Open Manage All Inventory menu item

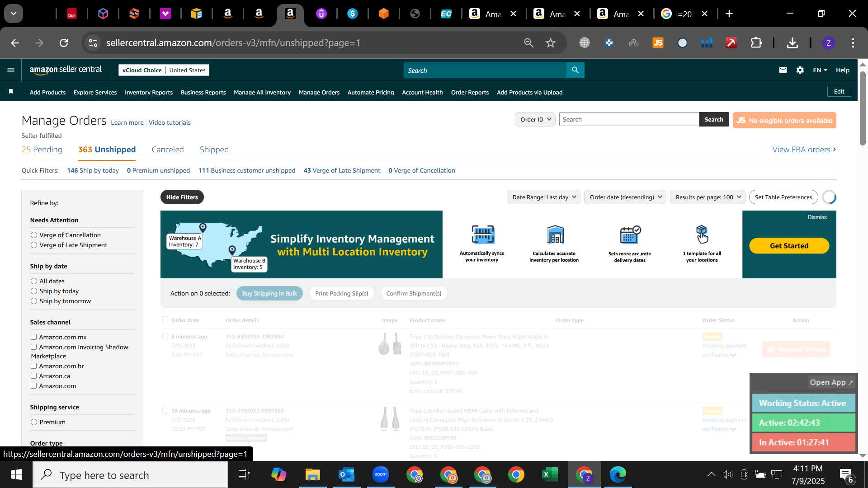pyautogui.click(x=262, y=92)
